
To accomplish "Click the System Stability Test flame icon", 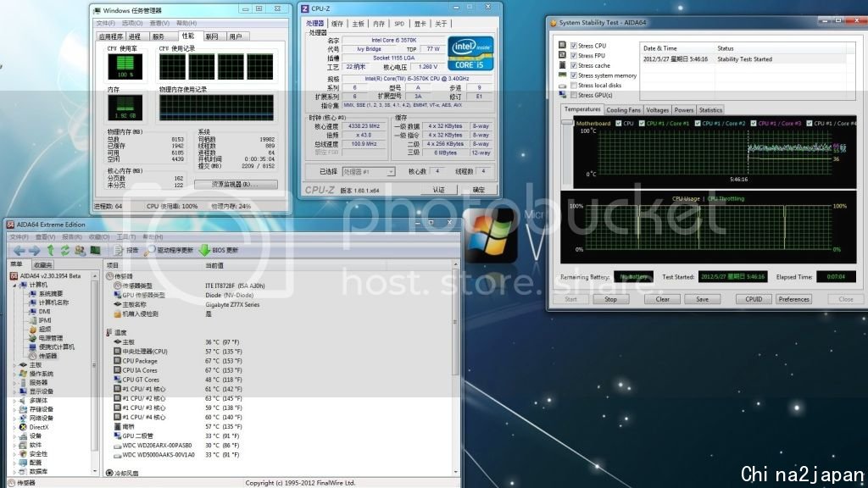I will tap(553, 23).
